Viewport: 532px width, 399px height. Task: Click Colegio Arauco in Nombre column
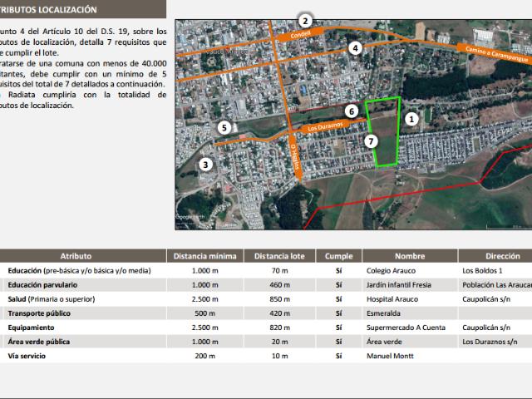click(390, 271)
